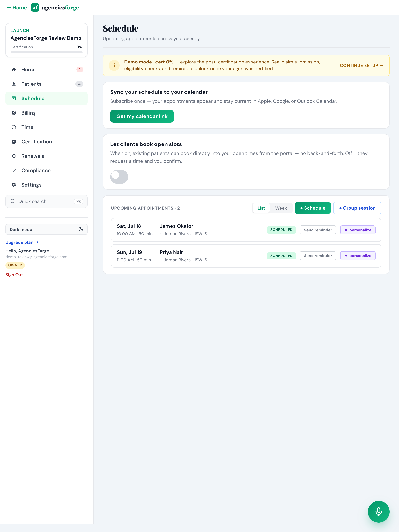Viewport: 399px width, 532px height.
Task: Enable the client open slots booking toggle
Action: (x=119, y=177)
